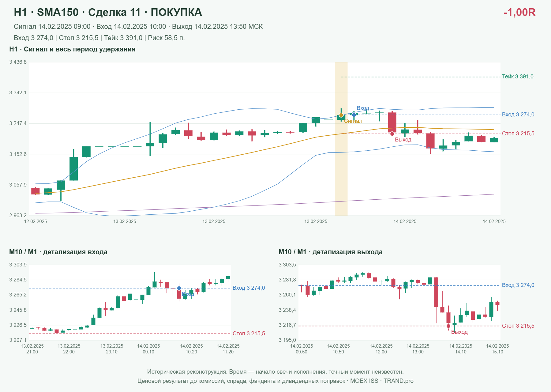
Task: Select the blue Вход dot in the entry detail chart
Action: [x=179, y=288]
